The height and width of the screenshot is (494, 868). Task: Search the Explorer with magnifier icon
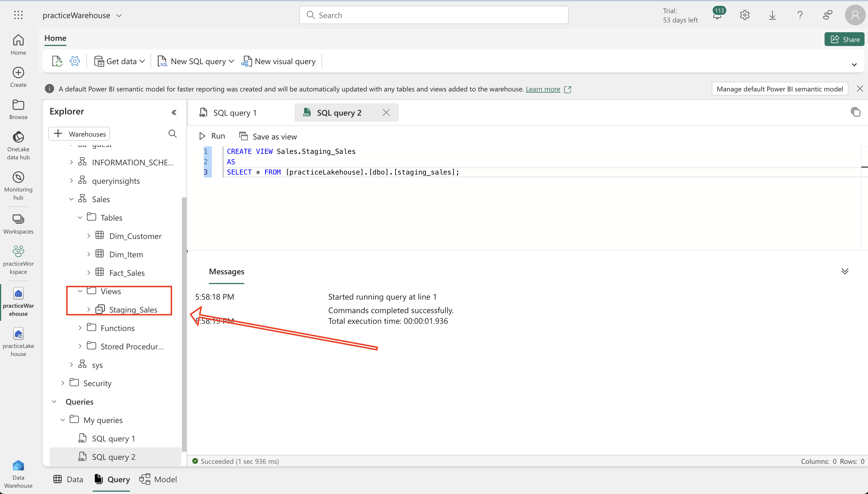[x=172, y=134]
